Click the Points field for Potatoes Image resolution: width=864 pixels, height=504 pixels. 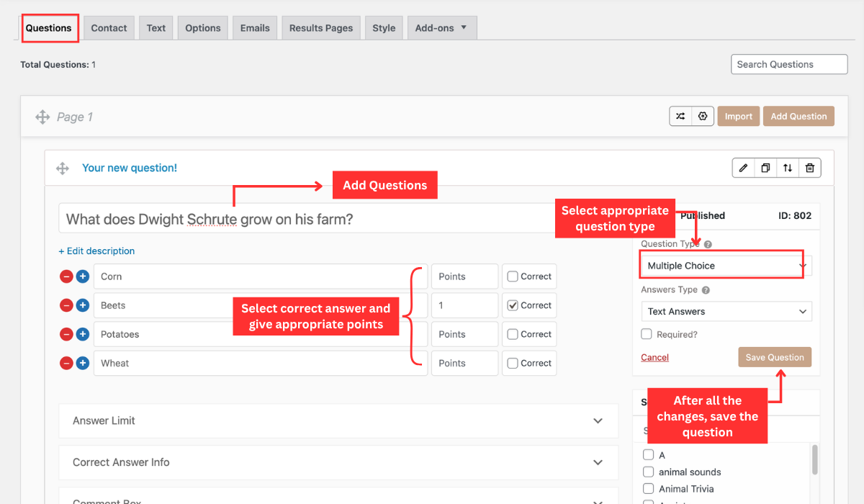[x=464, y=334]
